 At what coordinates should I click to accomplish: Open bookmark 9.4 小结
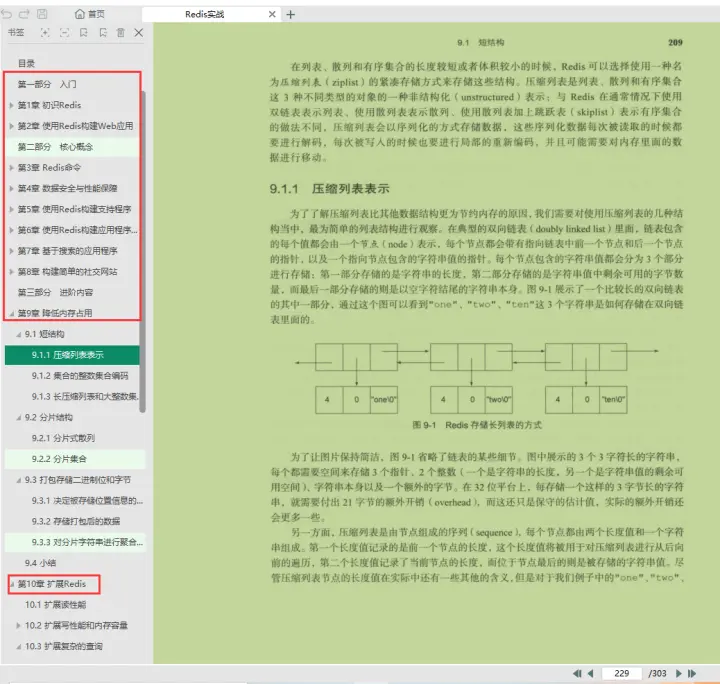pos(40,563)
